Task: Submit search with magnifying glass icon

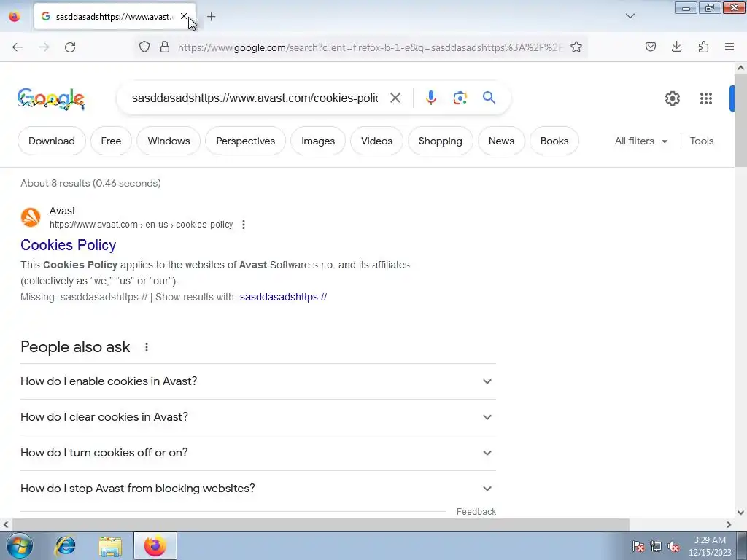Action: (489, 98)
